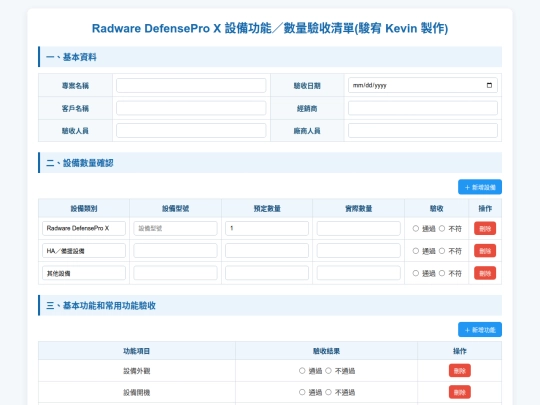This screenshot has height=405, width=540.
Task: Click the 設備型號 column header
Action: coord(175,208)
